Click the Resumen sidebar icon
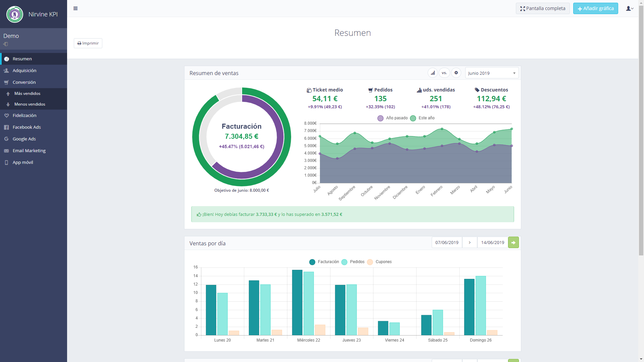The height and width of the screenshot is (362, 644). (7, 58)
